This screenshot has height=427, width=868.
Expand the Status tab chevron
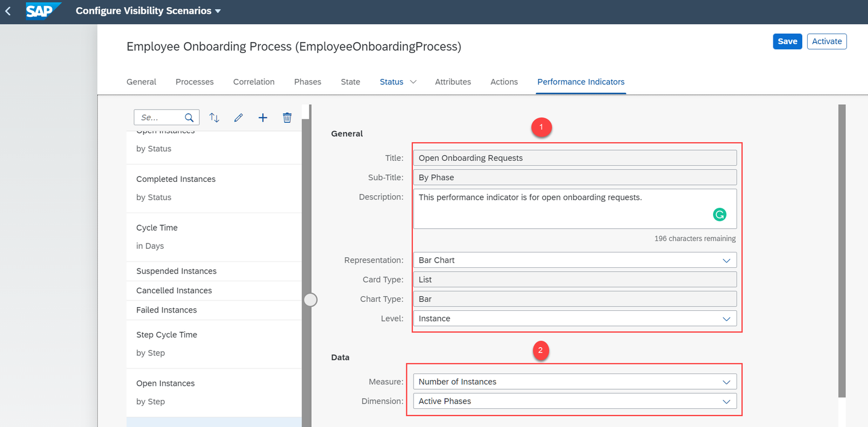pyautogui.click(x=413, y=82)
